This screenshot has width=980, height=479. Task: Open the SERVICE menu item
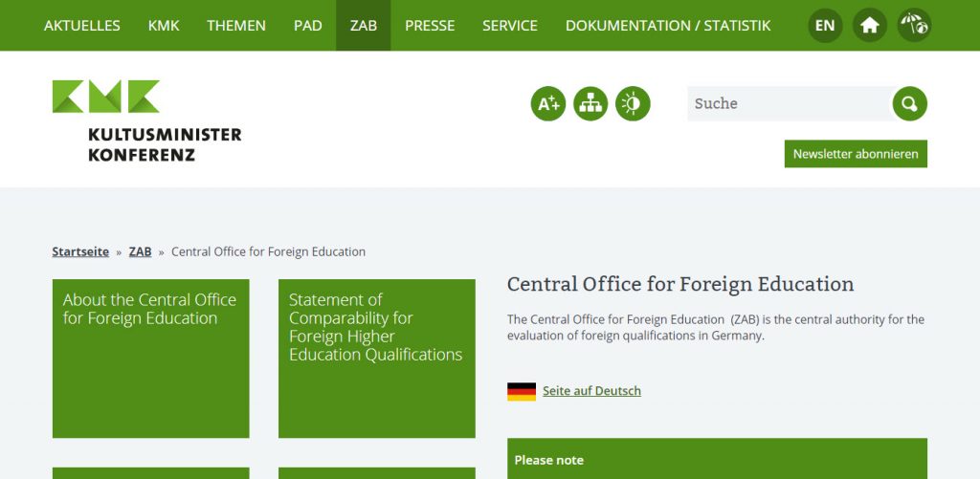click(x=510, y=26)
